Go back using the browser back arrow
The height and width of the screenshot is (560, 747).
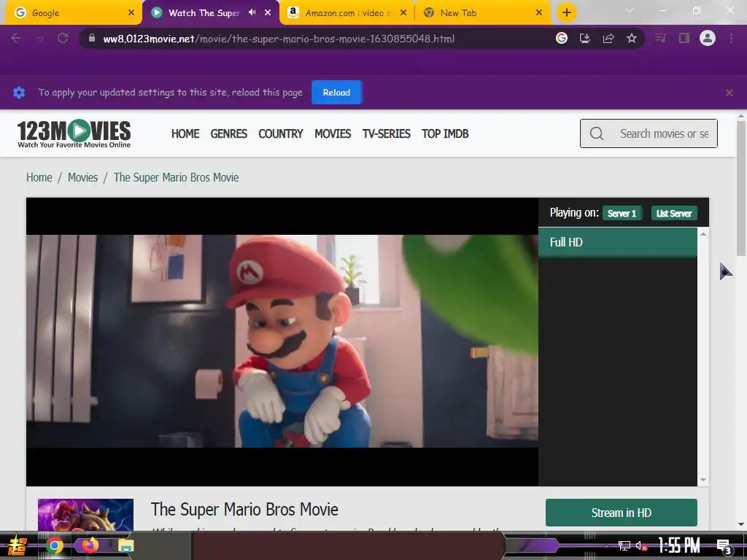[16, 38]
